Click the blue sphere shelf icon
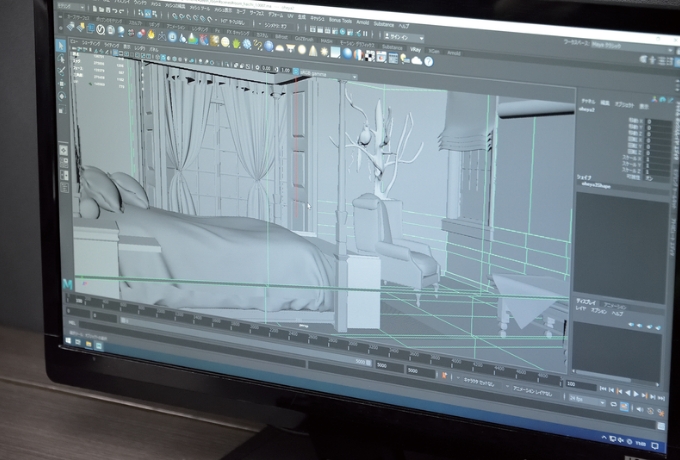 (x=347, y=54)
